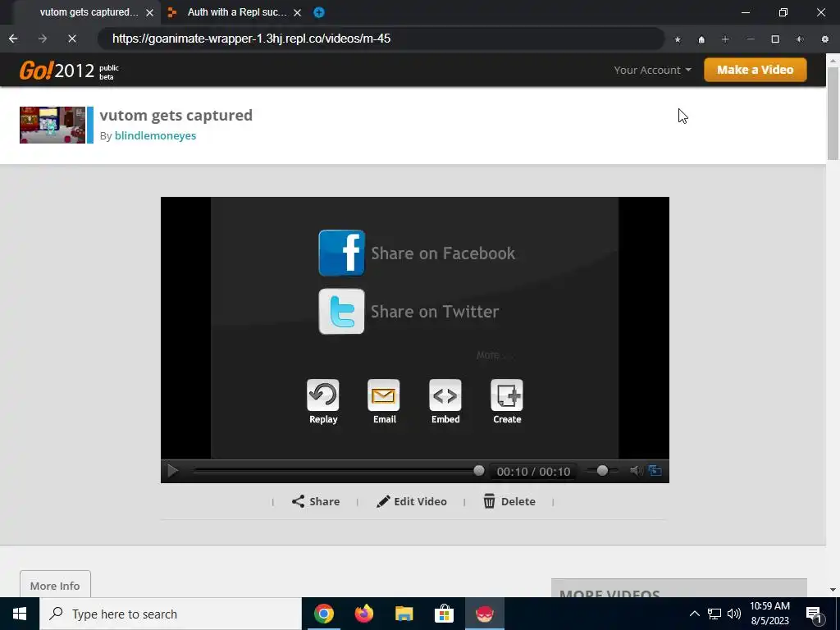Open Firefox from the taskbar
Screen dimensions: 840x630
[363, 614]
